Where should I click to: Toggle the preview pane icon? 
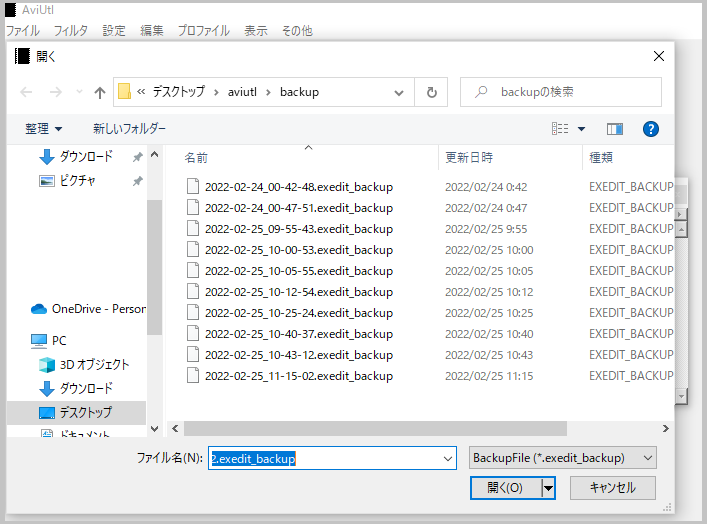pos(615,129)
